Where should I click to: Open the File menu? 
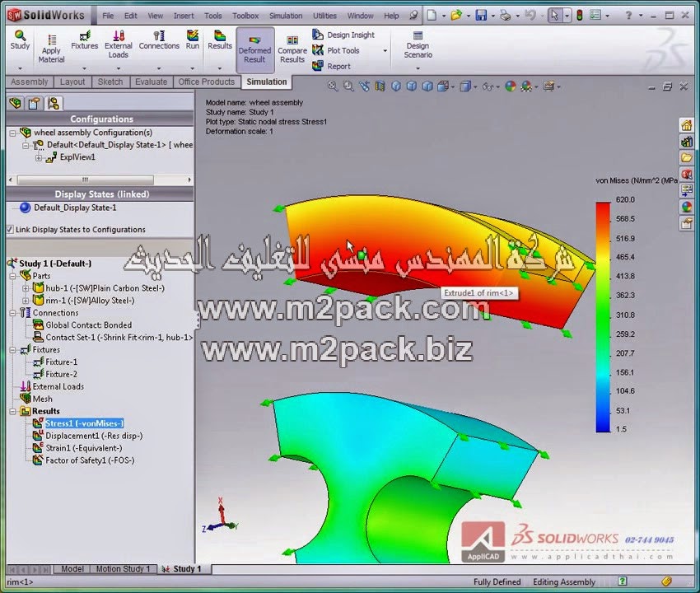tap(108, 16)
